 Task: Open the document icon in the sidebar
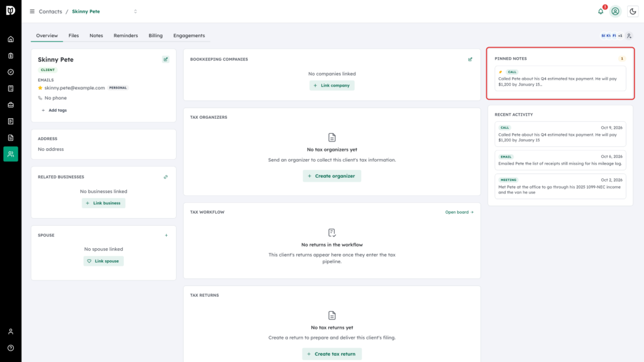coord(11,138)
